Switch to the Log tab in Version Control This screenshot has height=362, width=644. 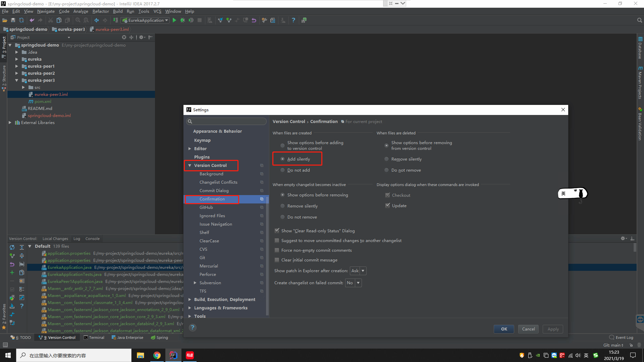(77, 239)
